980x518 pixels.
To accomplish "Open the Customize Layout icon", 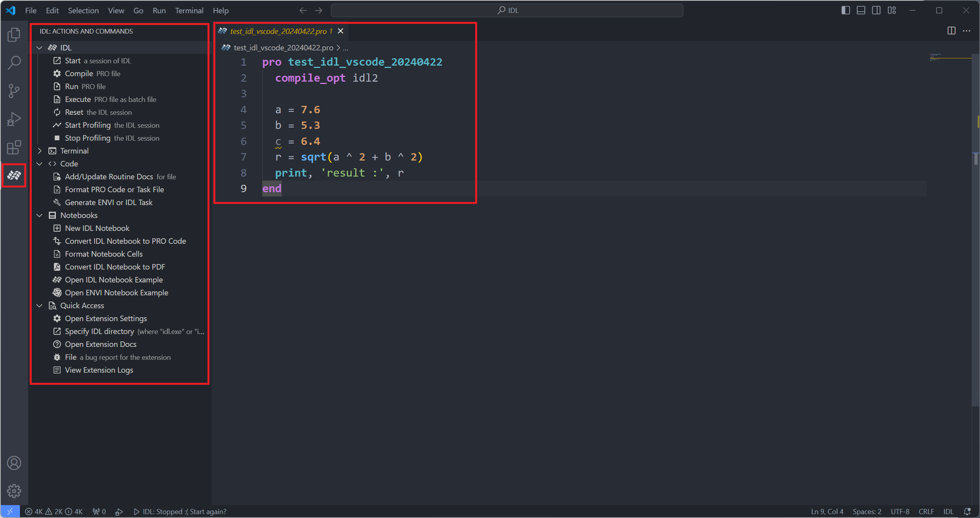I will (x=892, y=11).
